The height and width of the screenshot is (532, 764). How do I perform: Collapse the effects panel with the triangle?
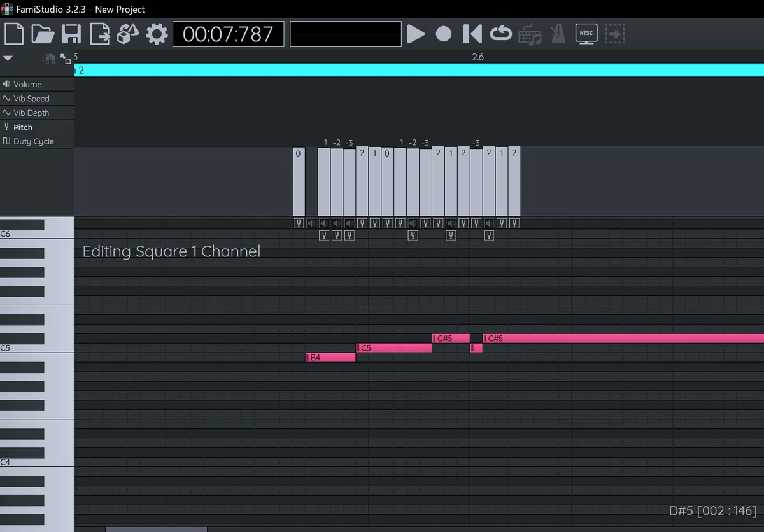pyautogui.click(x=8, y=58)
